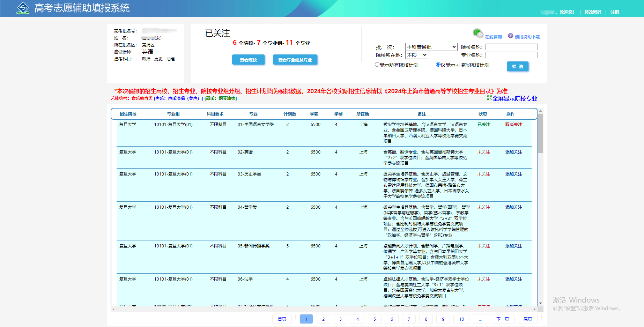Go to 尾页 last page

[527, 319]
